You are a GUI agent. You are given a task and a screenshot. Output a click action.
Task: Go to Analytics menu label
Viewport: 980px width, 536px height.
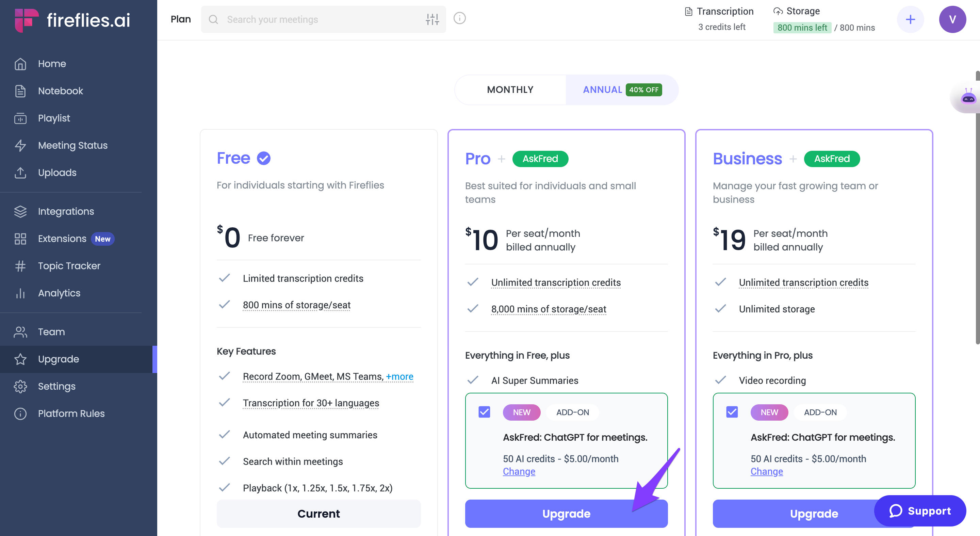(59, 293)
